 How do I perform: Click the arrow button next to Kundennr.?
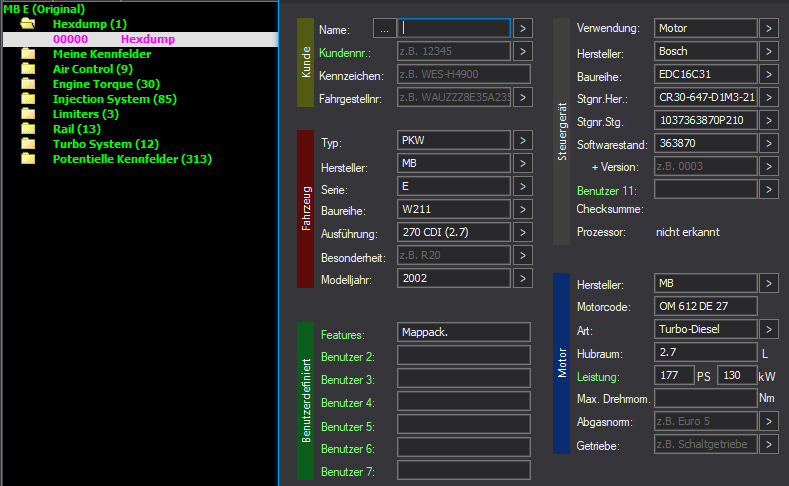(x=524, y=51)
